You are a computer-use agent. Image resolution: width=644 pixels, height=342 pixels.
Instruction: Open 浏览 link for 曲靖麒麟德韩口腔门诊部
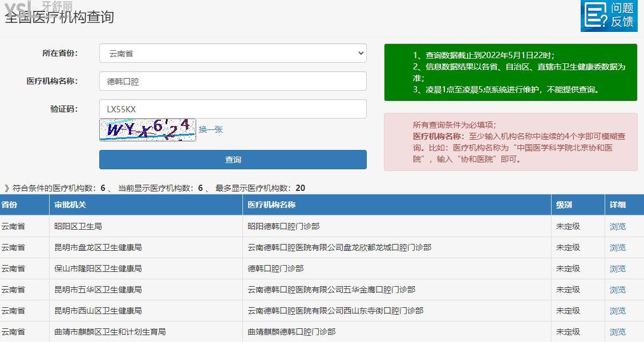coord(617,332)
